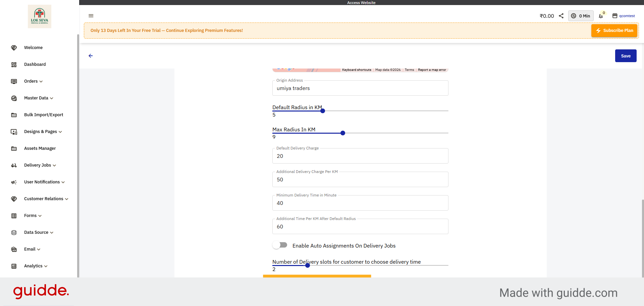The width and height of the screenshot is (644, 306).
Task: Expand the Email chevron
Action: [x=39, y=250]
